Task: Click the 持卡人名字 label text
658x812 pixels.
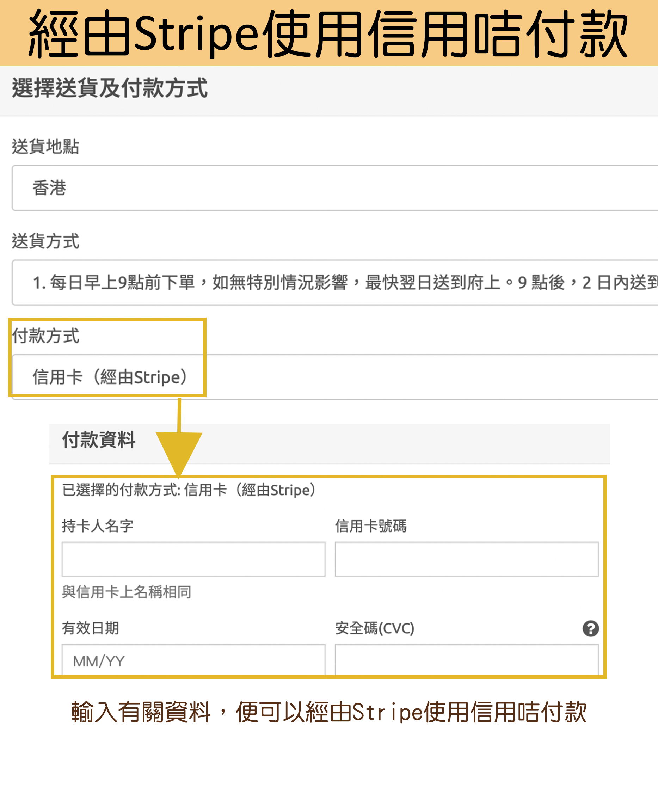Action: coord(97,526)
